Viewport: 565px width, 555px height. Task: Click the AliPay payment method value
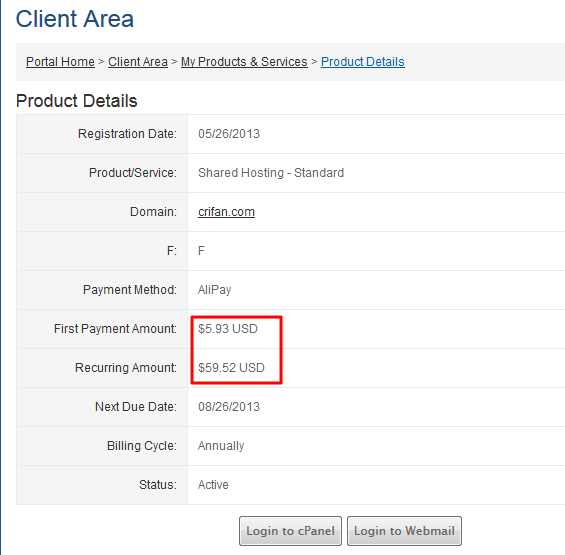[x=214, y=290]
